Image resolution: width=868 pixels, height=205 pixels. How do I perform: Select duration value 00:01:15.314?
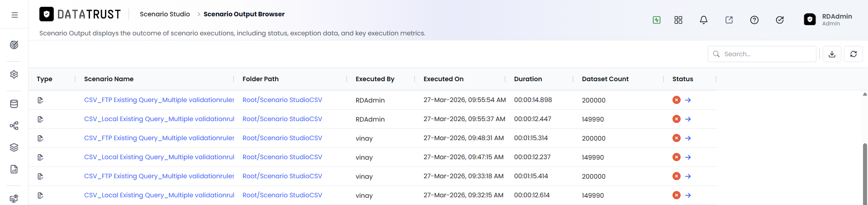531,138
